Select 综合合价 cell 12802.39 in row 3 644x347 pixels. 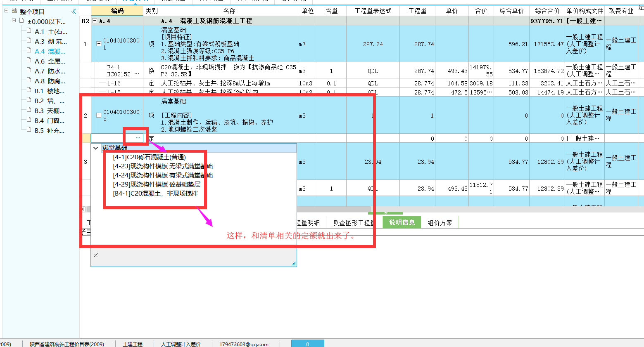pos(547,162)
